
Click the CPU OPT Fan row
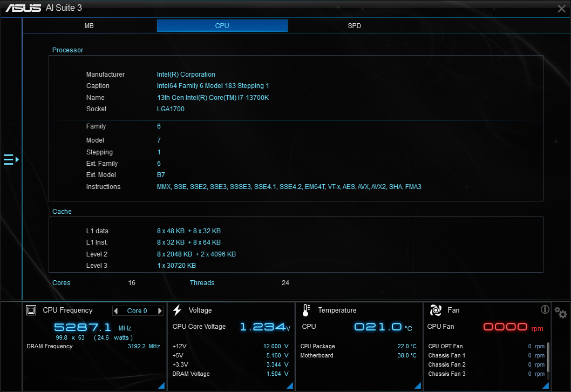point(486,346)
